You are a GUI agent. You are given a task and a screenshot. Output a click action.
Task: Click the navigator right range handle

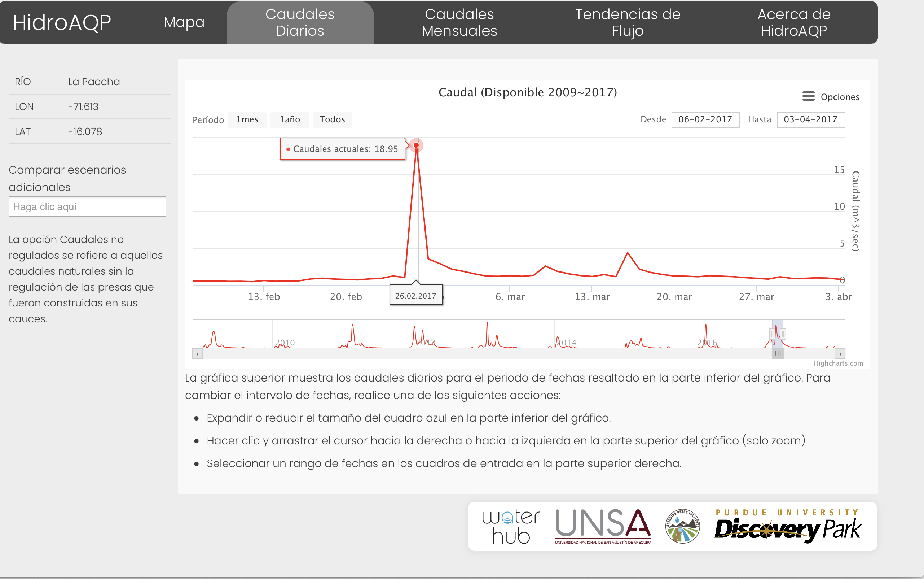(x=783, y=334)
